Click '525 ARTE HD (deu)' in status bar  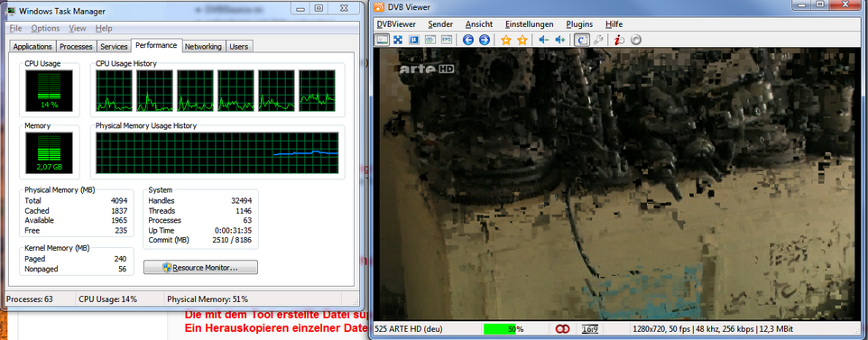click(x=409, y=329)
